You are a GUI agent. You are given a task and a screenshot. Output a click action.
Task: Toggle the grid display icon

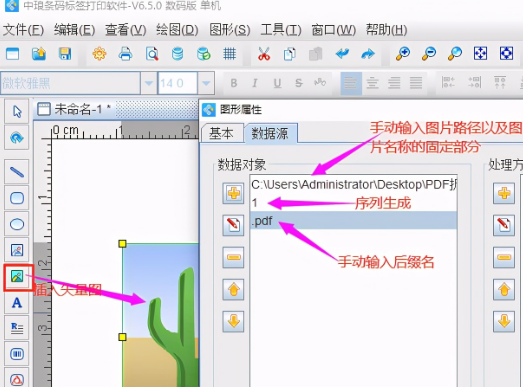pyautogui.click(x=229, y=54)
